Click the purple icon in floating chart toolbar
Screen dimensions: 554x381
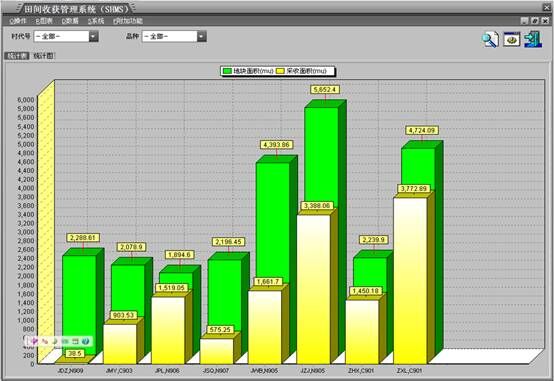pyautogui.click(x=34, y=341)
